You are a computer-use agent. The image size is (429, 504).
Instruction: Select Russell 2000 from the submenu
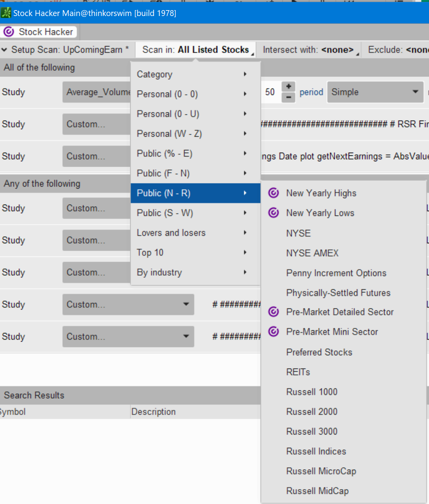344,411
